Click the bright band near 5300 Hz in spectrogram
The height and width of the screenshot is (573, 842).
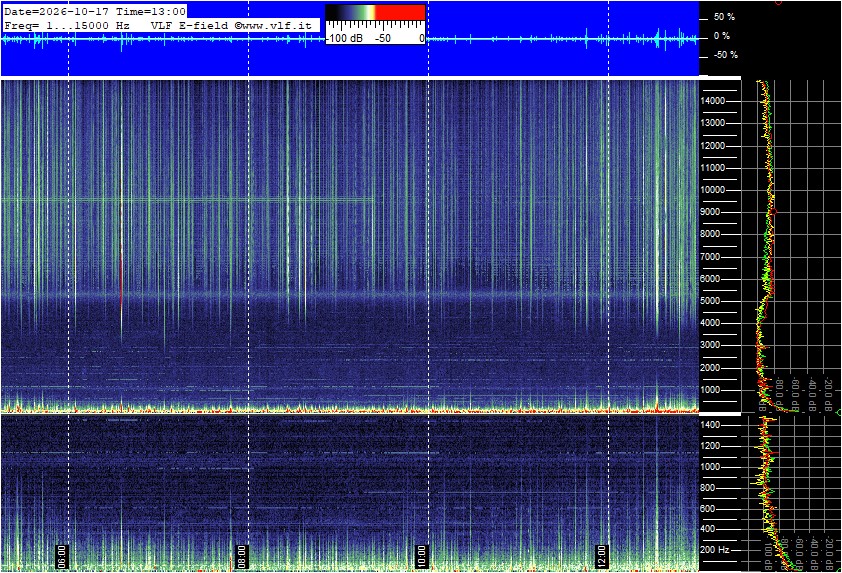tap(349, 294)
